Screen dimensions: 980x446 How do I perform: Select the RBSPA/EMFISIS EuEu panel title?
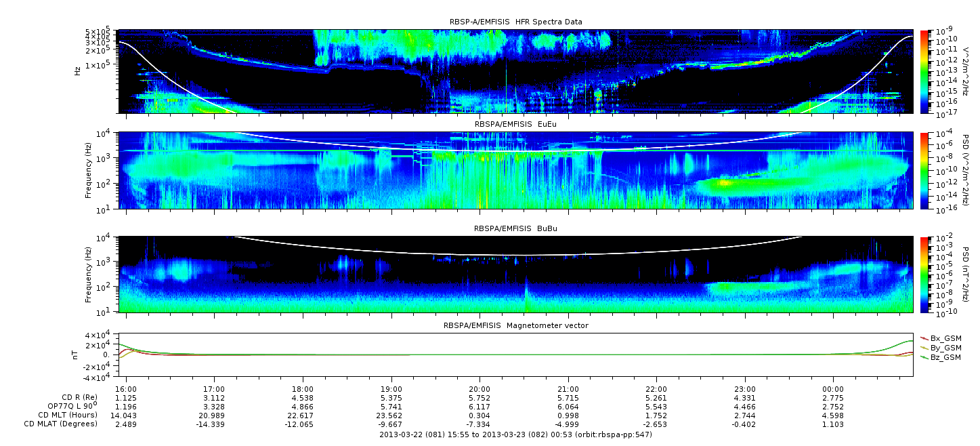[515, 124]
